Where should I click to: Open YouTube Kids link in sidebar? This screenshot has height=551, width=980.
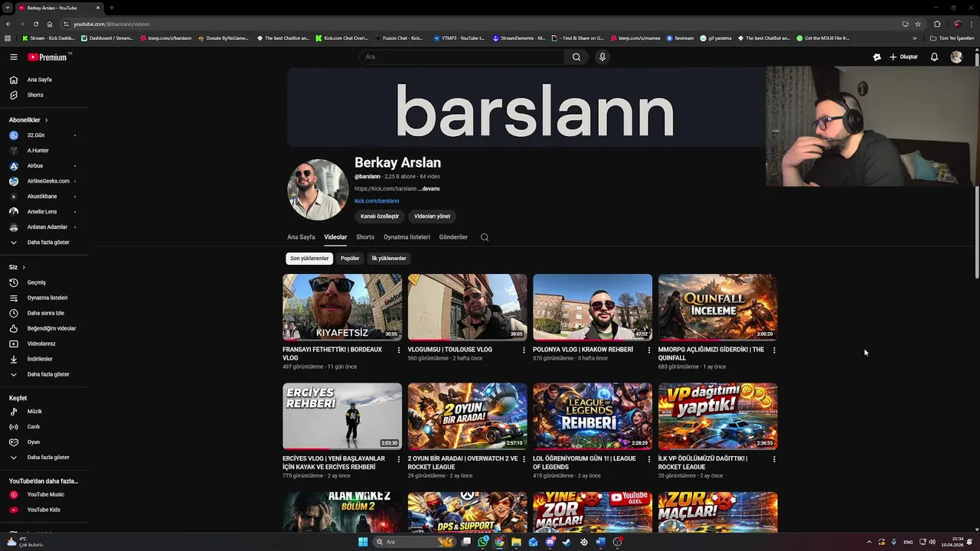tap(44, 510)
